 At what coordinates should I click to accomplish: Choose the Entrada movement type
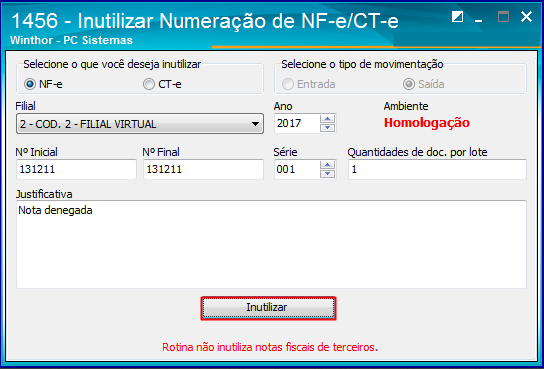tap(288, 84)
